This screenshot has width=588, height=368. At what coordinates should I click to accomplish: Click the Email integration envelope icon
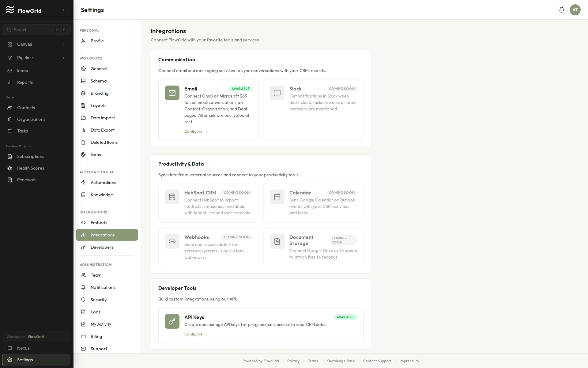click(172, 93)
